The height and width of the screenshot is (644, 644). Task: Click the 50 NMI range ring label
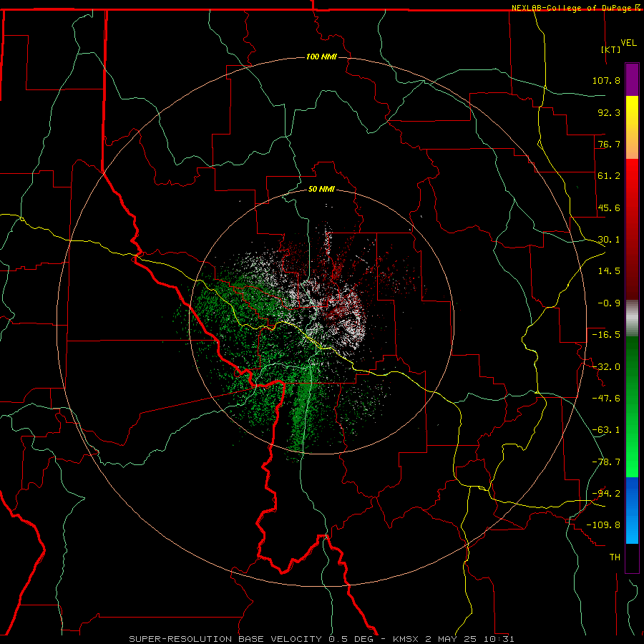[321, 189]
